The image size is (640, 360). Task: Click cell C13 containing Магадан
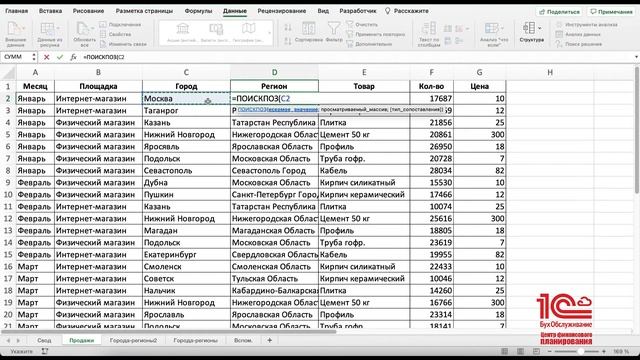186,231
